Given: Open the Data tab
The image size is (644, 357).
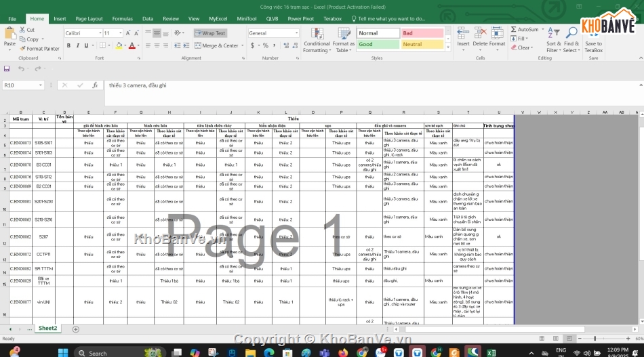Looking at the screenshot, I should 148,19.
